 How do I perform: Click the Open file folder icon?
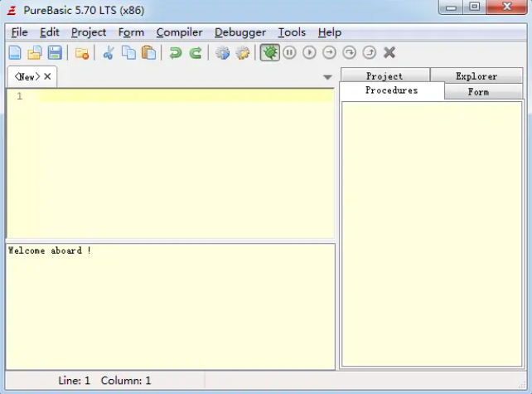click(x=35, y=53)
